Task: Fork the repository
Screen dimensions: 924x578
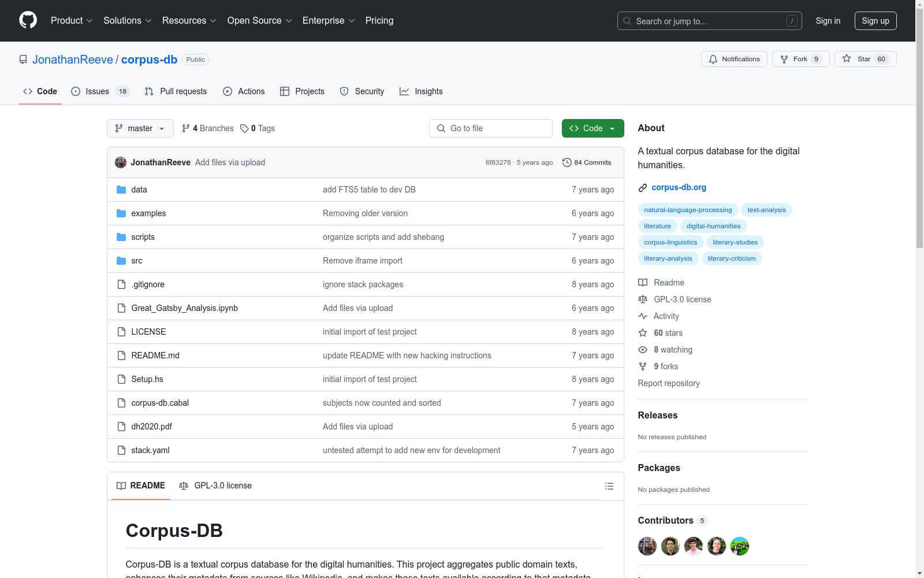Action: 800,59
